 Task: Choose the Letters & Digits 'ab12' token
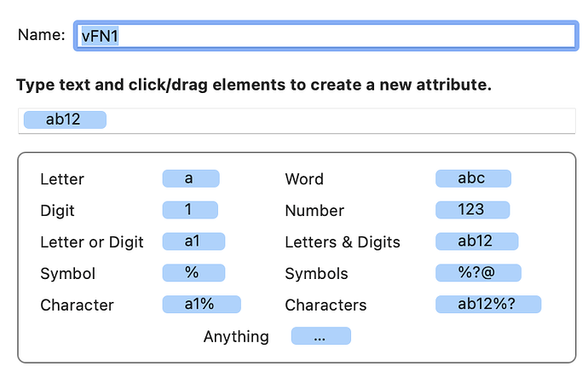(476, 241)
